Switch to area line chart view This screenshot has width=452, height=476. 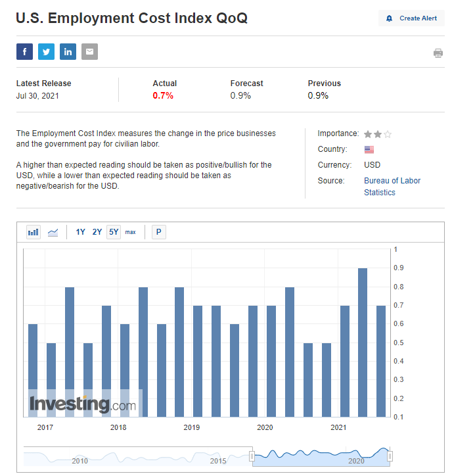[53, 232]
